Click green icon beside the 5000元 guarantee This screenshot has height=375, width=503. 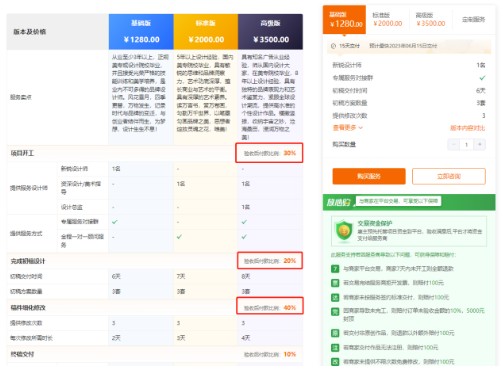coord(335,312)
